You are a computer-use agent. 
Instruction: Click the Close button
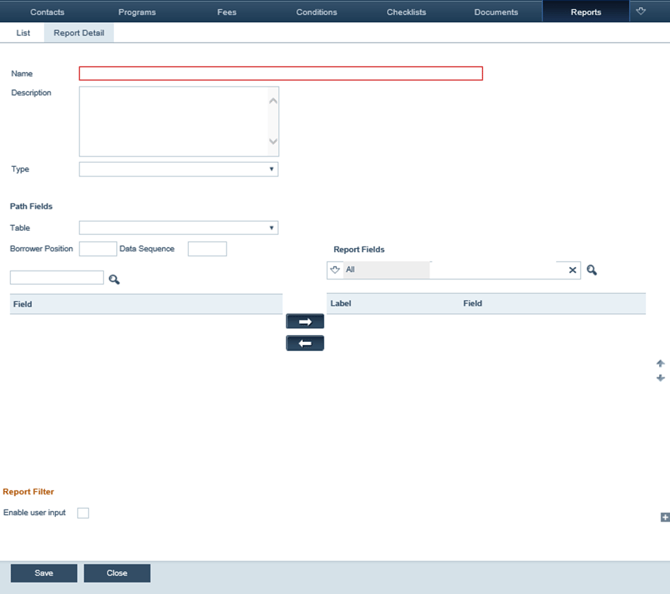pyautogui.click(x=117, y=573)
